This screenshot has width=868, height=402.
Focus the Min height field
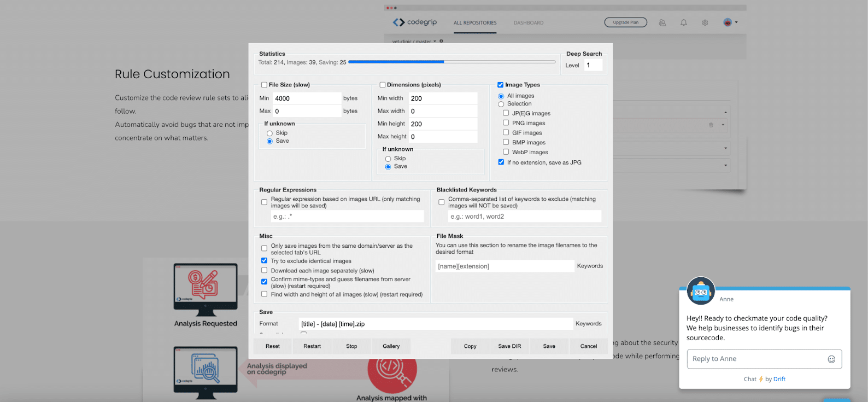[443, 124]
